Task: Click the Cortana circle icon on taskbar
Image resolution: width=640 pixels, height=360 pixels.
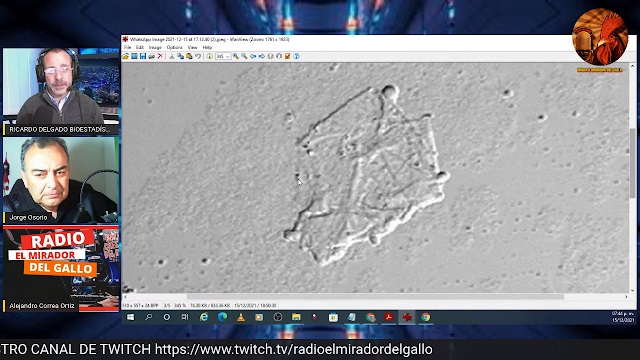Action: (x=167, y=317)
